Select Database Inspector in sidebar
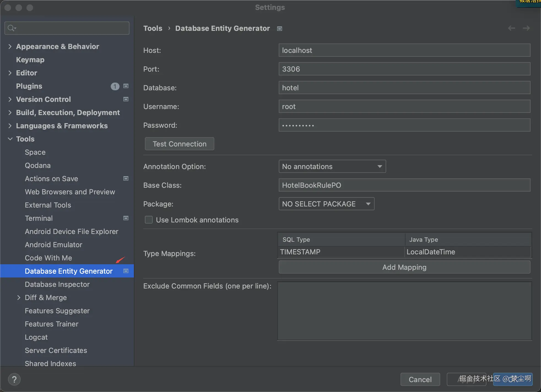Image resolution: width=541 pixels, height=392 pixels. (x=57, y=284)
